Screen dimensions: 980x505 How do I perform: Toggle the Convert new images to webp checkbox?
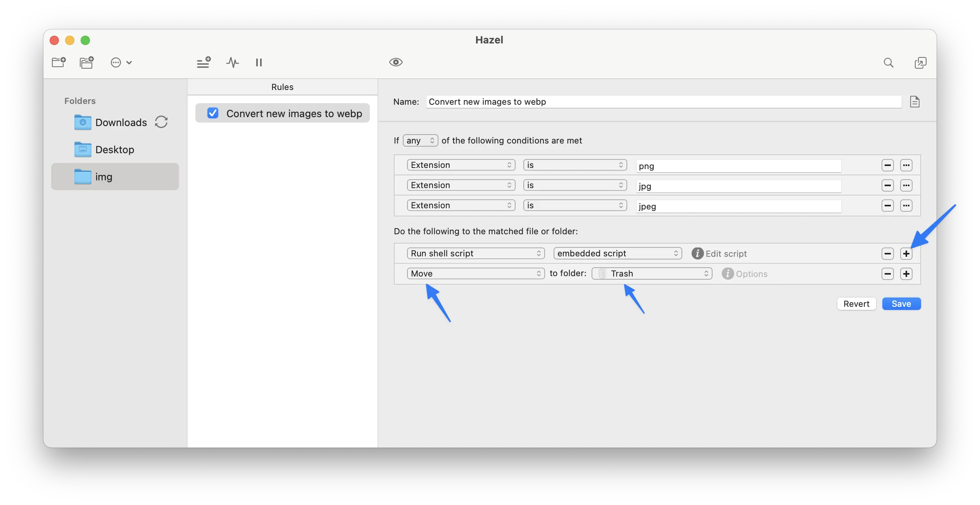[213, 113]
